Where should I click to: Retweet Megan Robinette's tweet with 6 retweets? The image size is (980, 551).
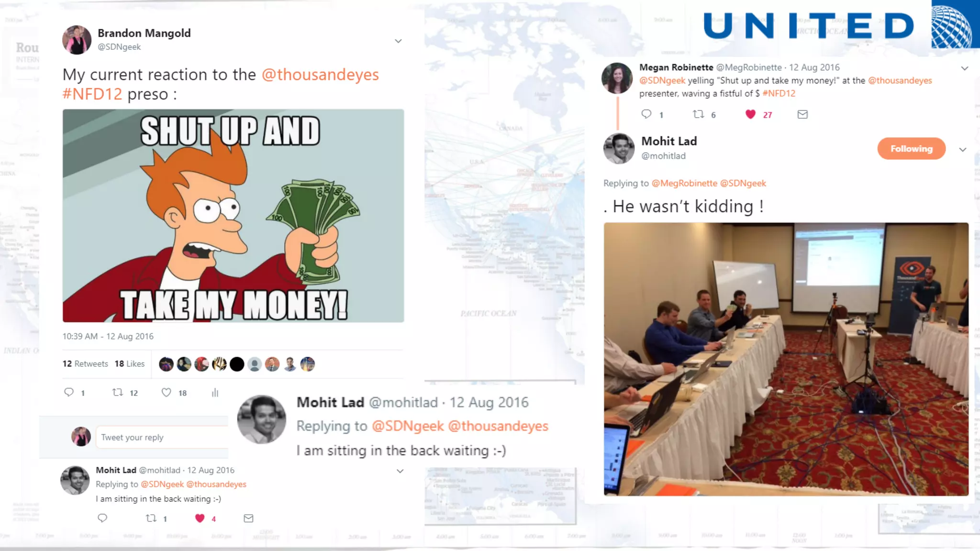coord(699,114)
